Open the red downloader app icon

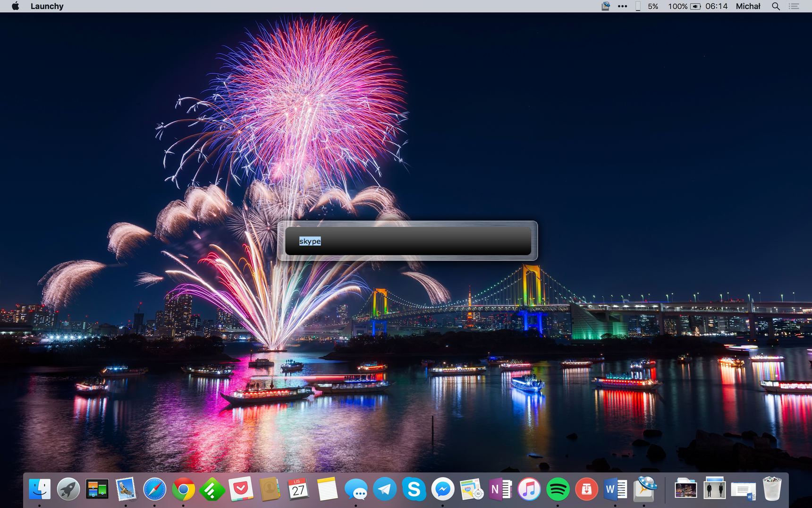(x=586, y=489)
